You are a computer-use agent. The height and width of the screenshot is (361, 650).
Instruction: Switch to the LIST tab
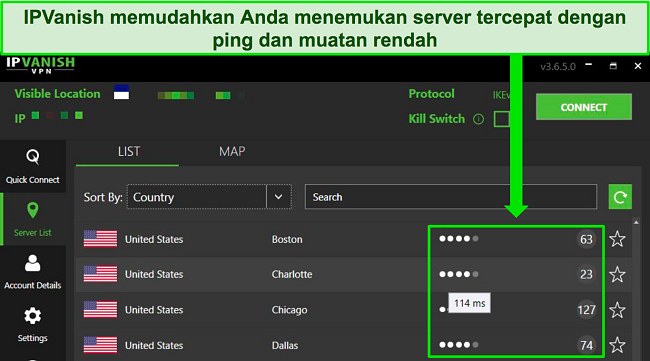(x=129, y=152)
